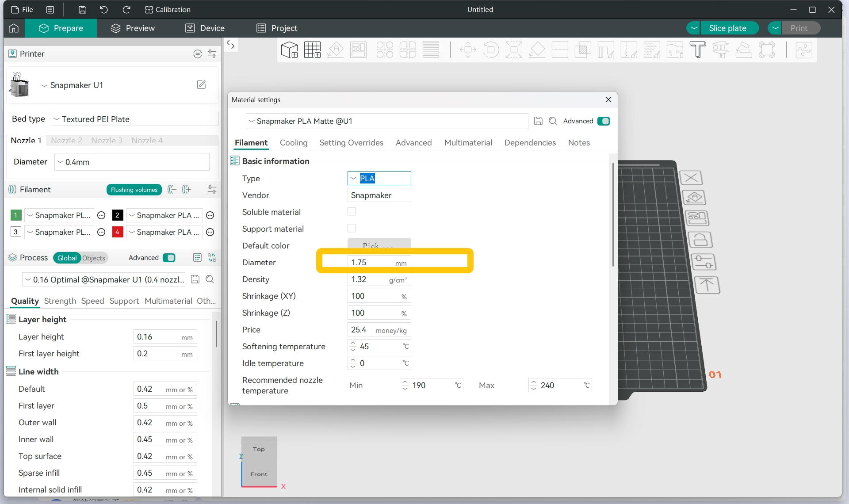Click the Slice plate button
The width and height of the screenshot is (849, 504).
coord(730,28)
